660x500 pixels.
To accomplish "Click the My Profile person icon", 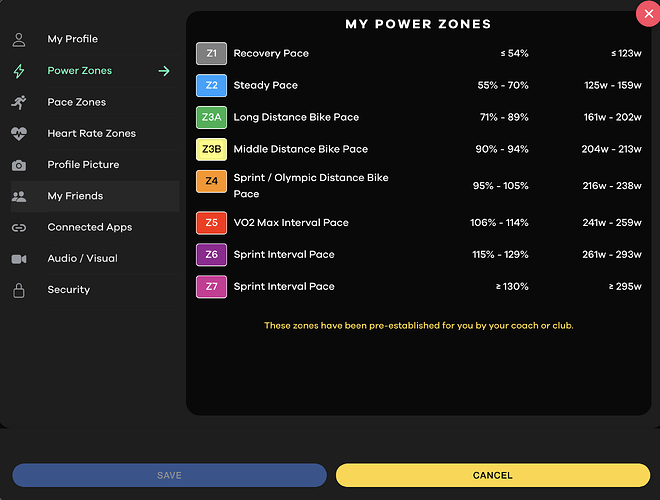I will [19, 40].
